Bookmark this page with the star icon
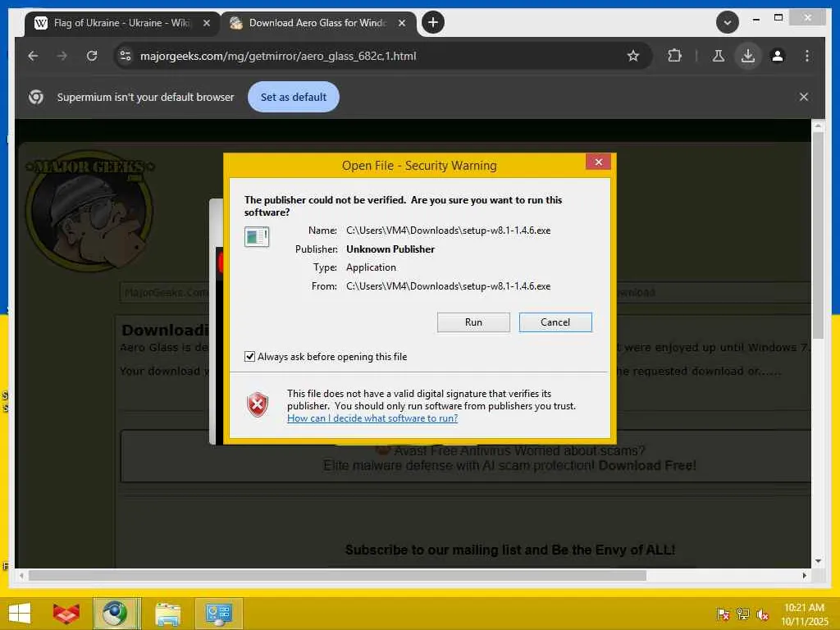Image resolution: width=840 pixels, height=630 pixels. (633, 56)
